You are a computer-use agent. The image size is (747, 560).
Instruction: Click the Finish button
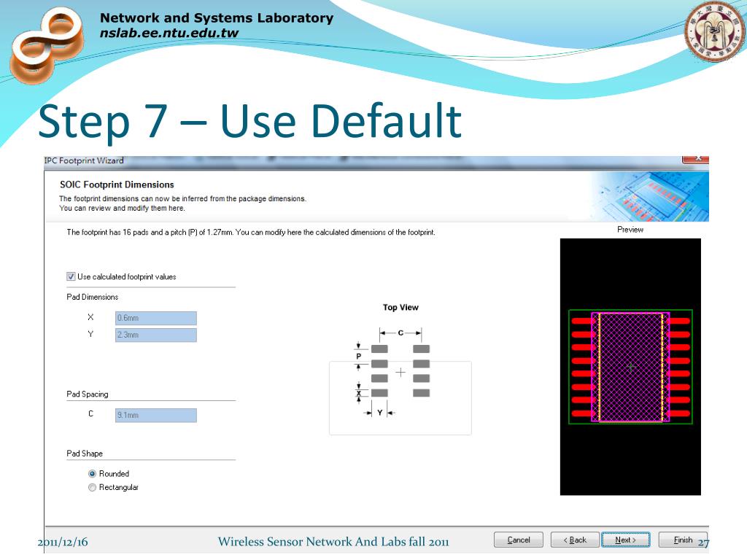pos(683,540)
